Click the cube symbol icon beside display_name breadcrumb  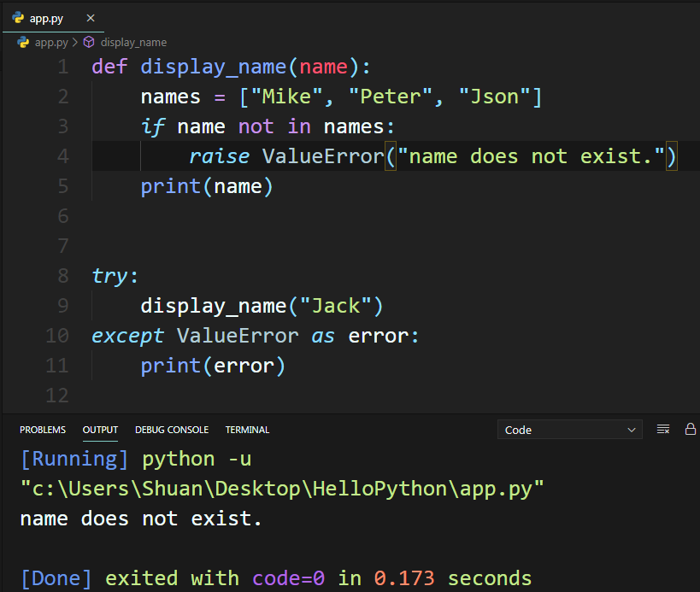[88, 41]
